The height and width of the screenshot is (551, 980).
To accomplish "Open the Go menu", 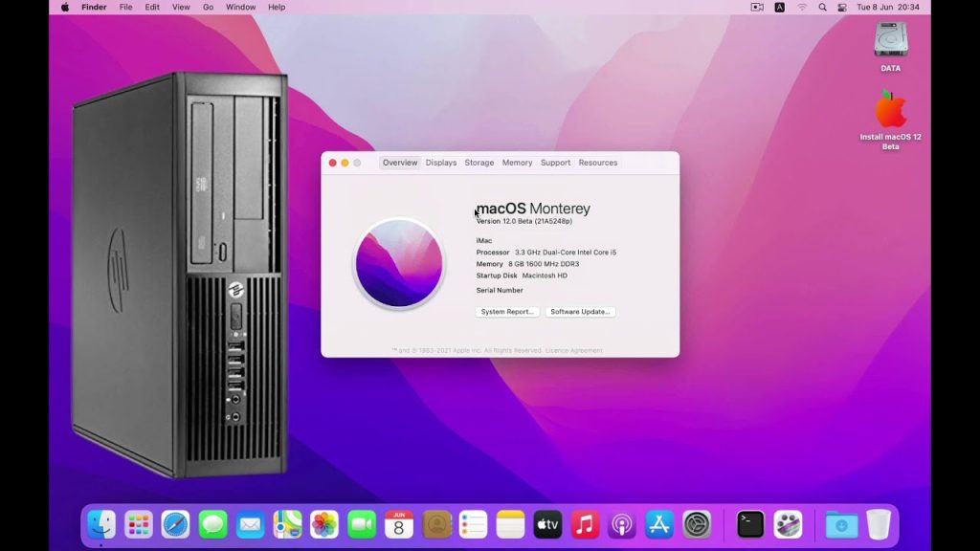I will coord(209,7).
